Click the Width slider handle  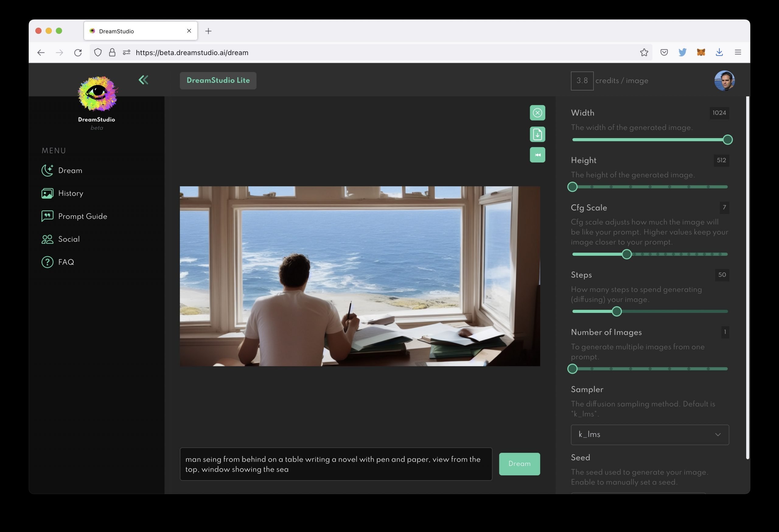[727, 139]
